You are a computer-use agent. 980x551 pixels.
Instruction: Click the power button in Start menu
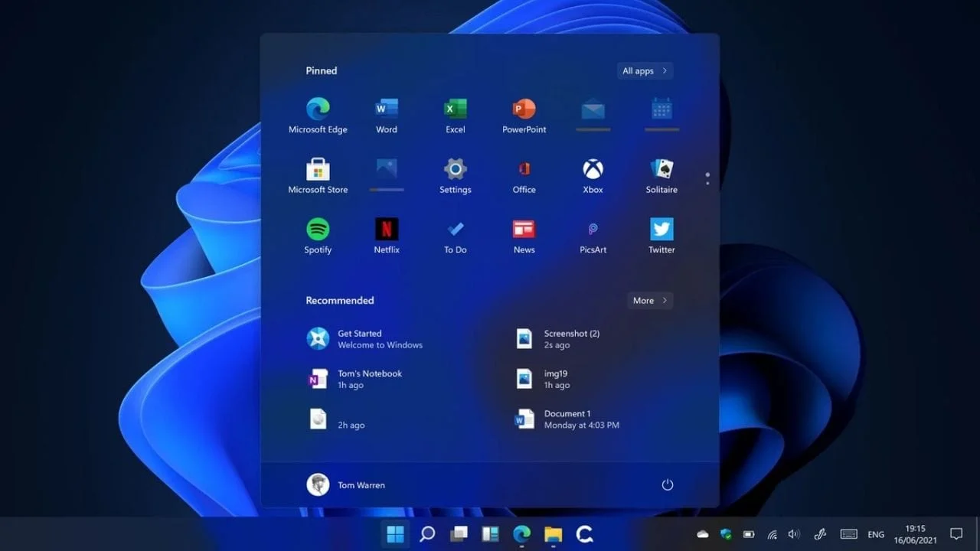(668, 484)
